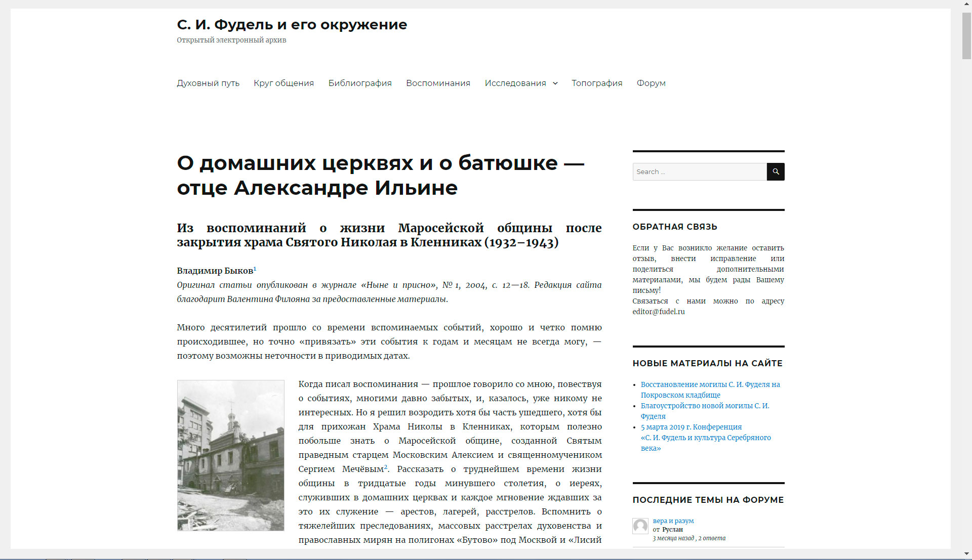Click the vertical scrollbar thumb
This screenshot has width=972, height=560.
click(966, 35)
